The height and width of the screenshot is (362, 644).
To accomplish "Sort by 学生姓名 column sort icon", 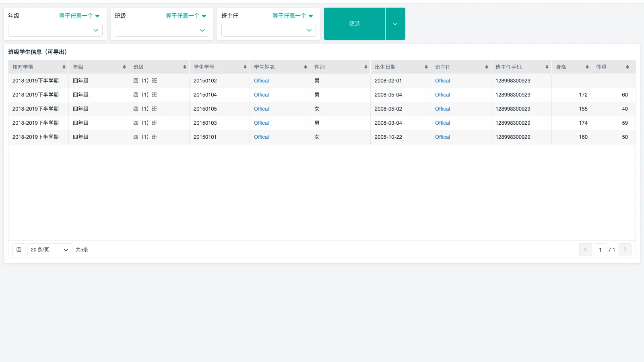I will [305, 67].
